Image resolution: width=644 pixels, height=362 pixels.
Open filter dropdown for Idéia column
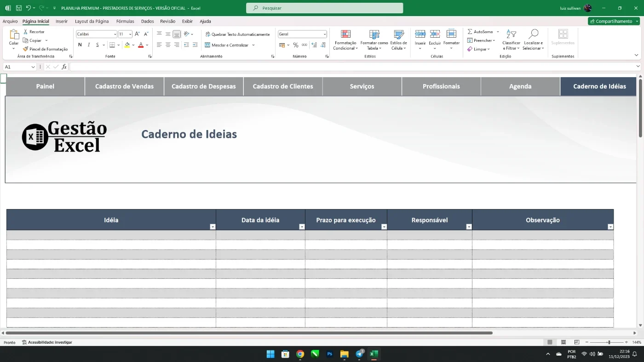tap(213, 227)
